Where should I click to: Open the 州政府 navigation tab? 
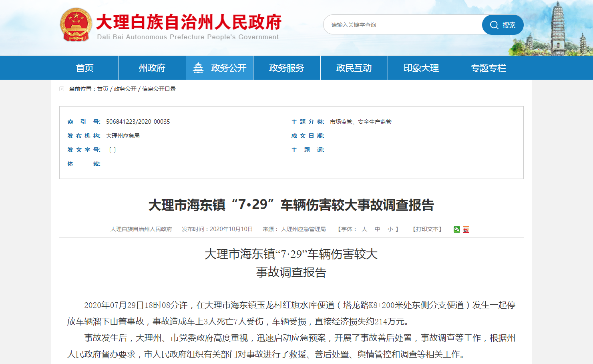click(152, 68)
